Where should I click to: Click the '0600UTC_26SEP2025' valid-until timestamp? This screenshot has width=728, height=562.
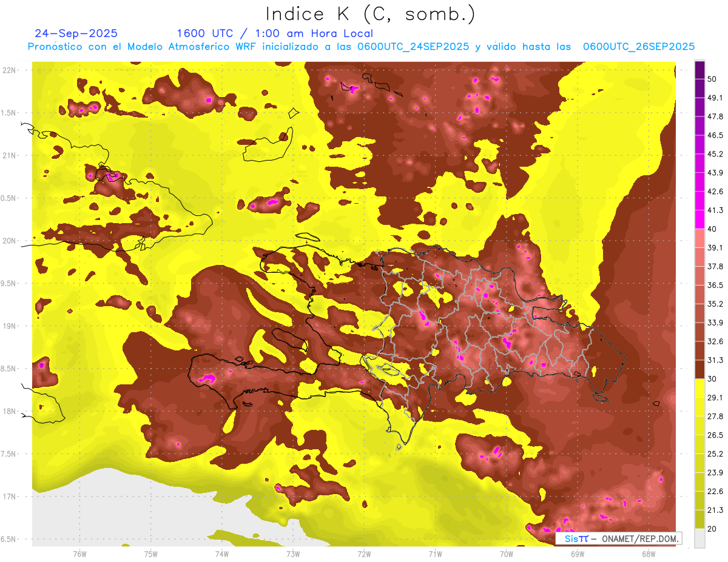(639, 47)
